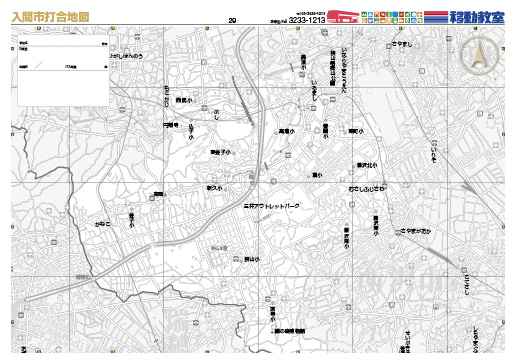516x364 pixels.
Task: Click page number 29
Action: point(232,21)
